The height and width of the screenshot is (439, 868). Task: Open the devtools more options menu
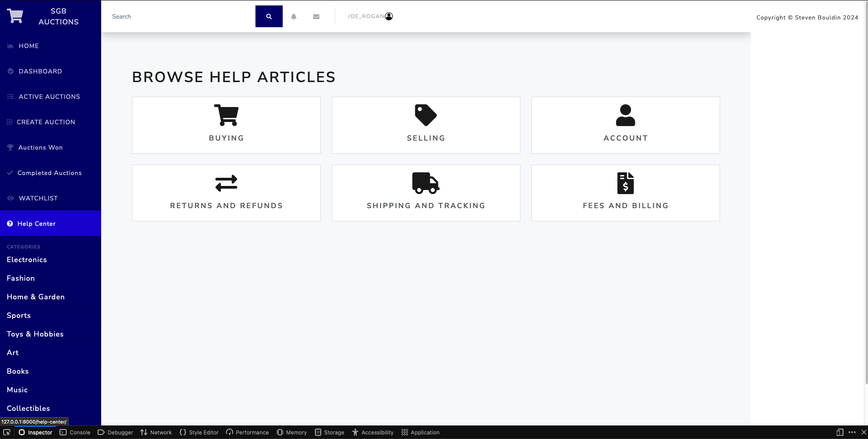pyautogui.click(x=852, y=432)
